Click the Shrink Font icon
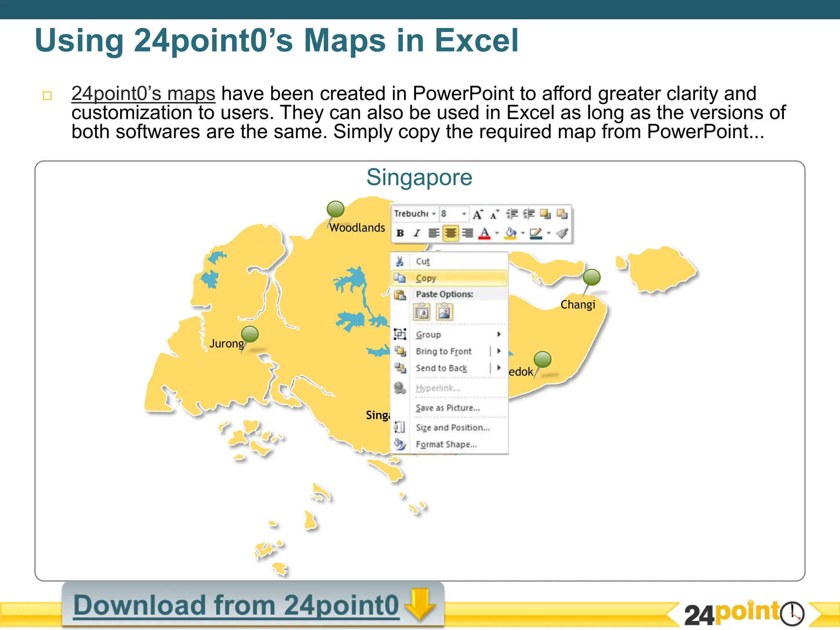This screenshot has height=630, width=840. click(x=494, y=214)
